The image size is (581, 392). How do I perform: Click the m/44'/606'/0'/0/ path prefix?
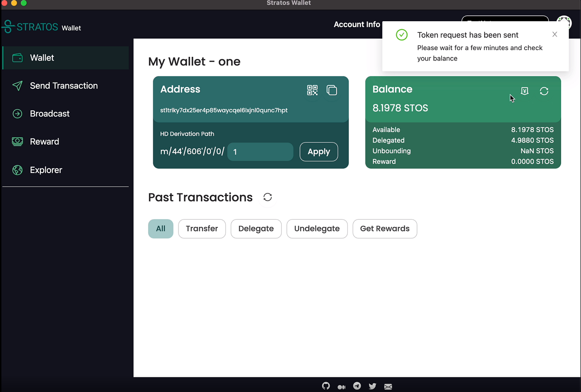[x=192, y=151]
